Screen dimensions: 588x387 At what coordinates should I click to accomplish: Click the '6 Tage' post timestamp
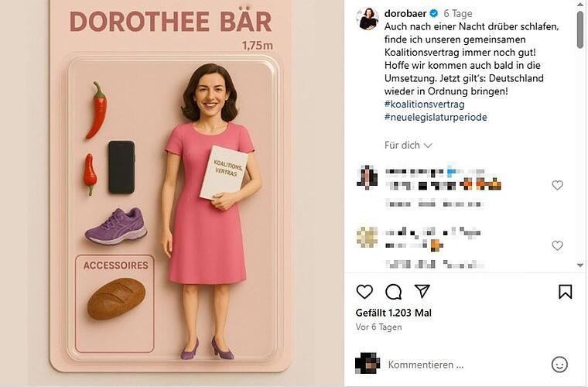458,13
